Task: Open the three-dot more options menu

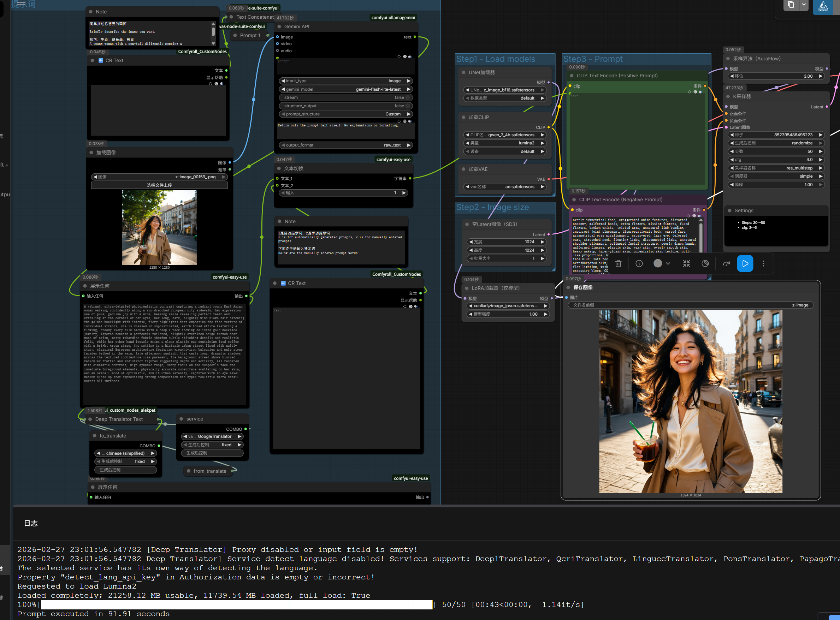Action: [763, 263]
